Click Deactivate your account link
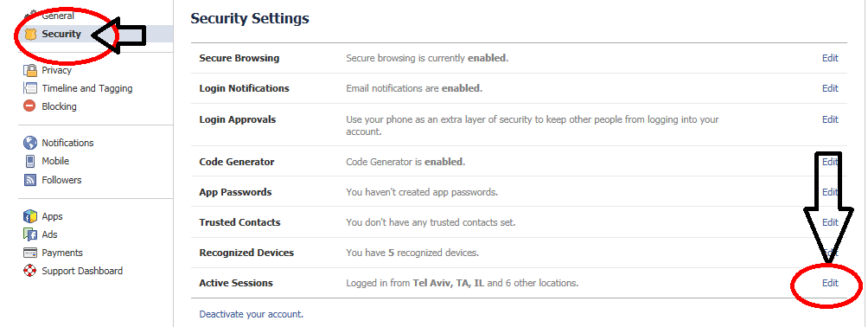Viewport: 868px width, 327px height. pyautogui.click(x=252, y=314)
